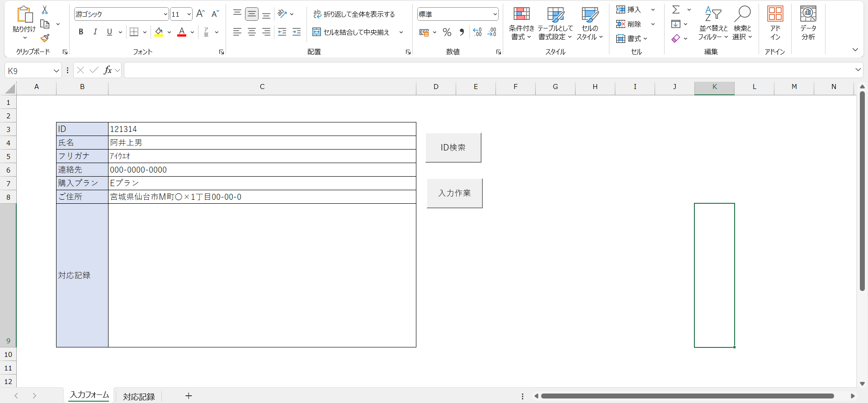Toggle wrap text (折り返して全体を表示する)
Image resolution: width=868 pixels, height=403 pixels.
click(x=354, y=14)
